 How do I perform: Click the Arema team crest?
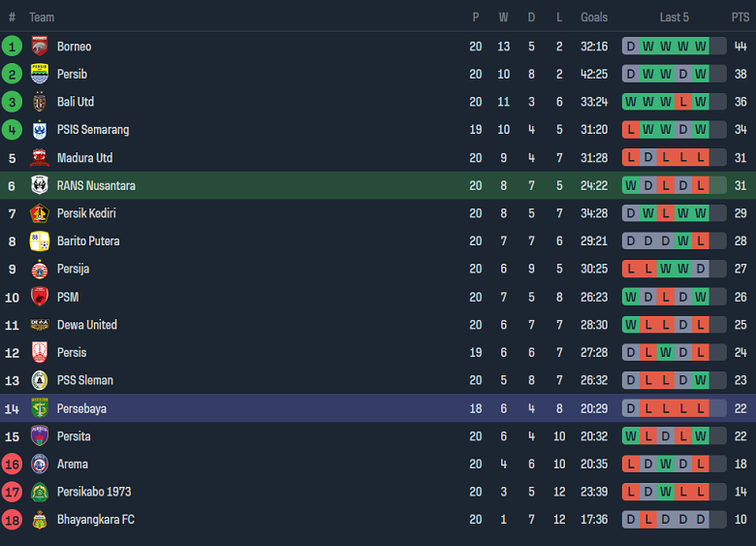[40, 465]
